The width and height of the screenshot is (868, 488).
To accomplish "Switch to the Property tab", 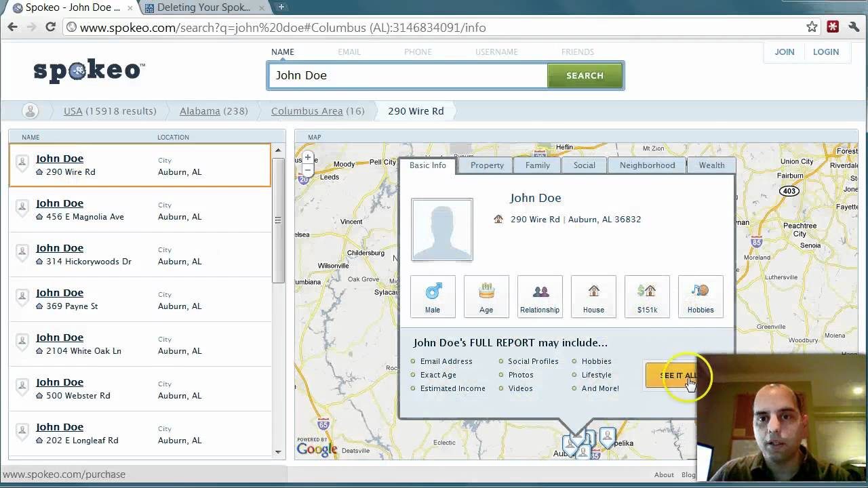I will pyautogui.click(x=487, y=165).
